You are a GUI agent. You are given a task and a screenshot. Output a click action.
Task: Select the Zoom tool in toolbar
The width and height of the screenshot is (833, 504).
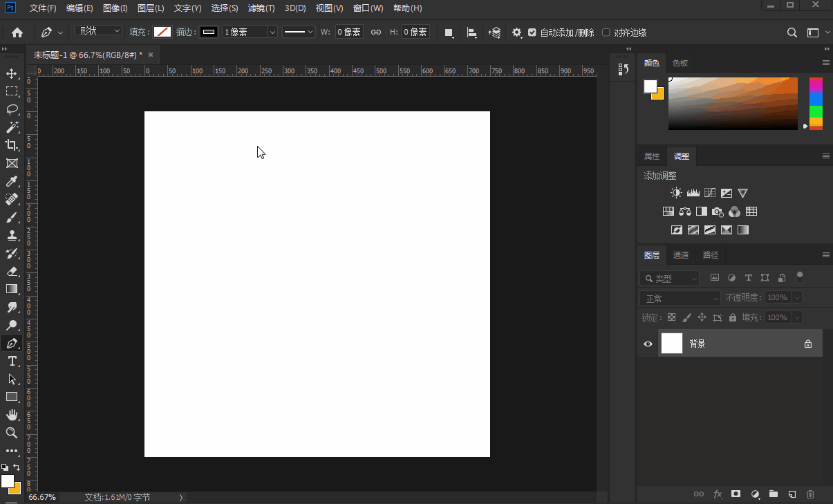(x=12, y=433)
